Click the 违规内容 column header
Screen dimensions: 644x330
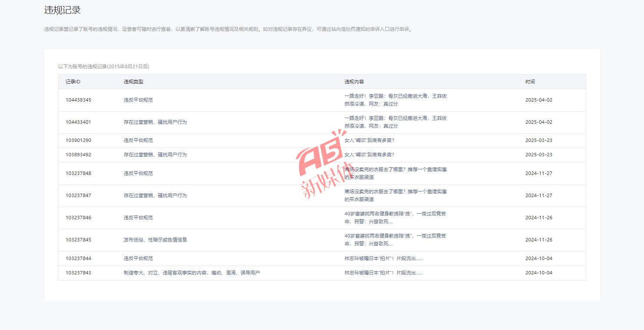[x=354, y=82]
